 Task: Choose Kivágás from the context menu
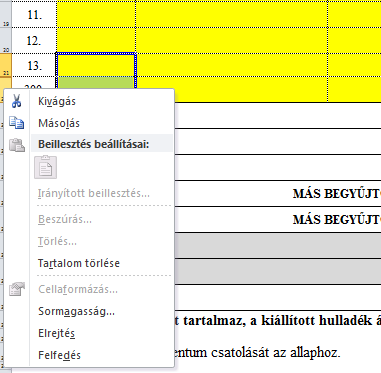pyautogui.click(x=57, y=101)
